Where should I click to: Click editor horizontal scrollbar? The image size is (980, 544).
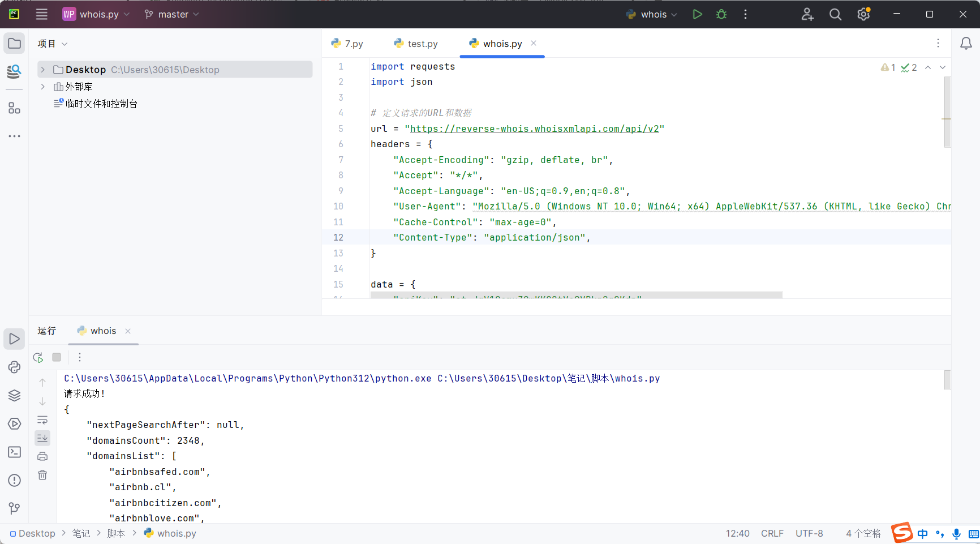click(x=577, y=295)
